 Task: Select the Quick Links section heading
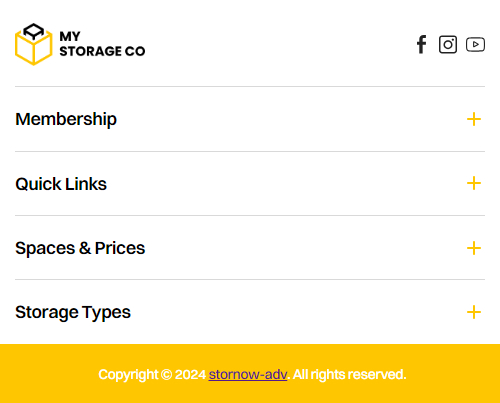61,184
